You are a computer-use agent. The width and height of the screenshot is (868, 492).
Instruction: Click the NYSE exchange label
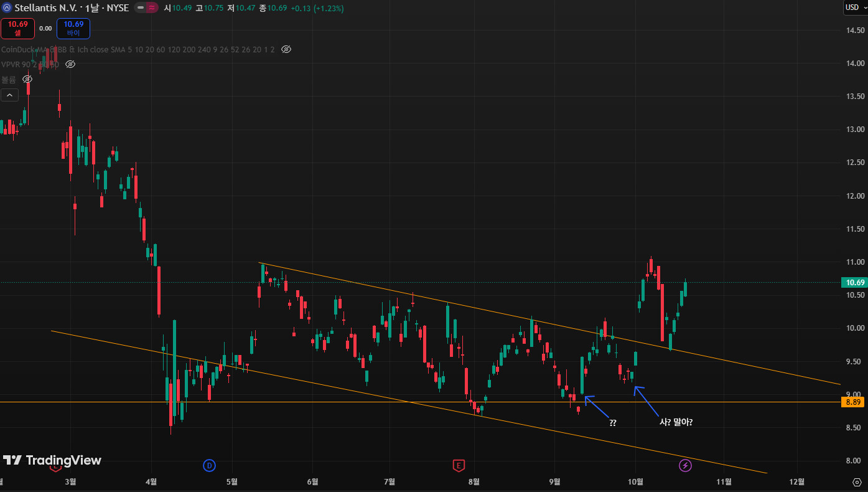119,8
